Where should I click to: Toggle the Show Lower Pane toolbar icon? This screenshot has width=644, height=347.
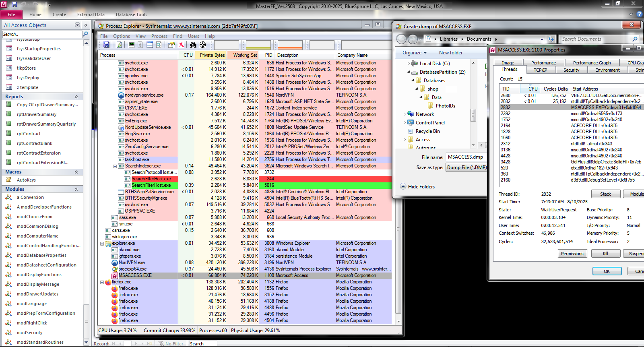[x=150, y=45]
